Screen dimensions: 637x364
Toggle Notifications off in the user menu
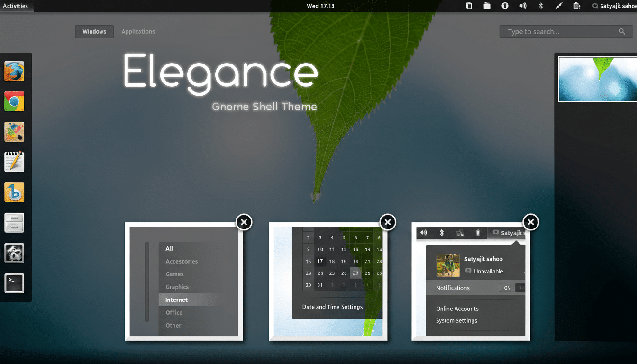[x=507, y=288]
